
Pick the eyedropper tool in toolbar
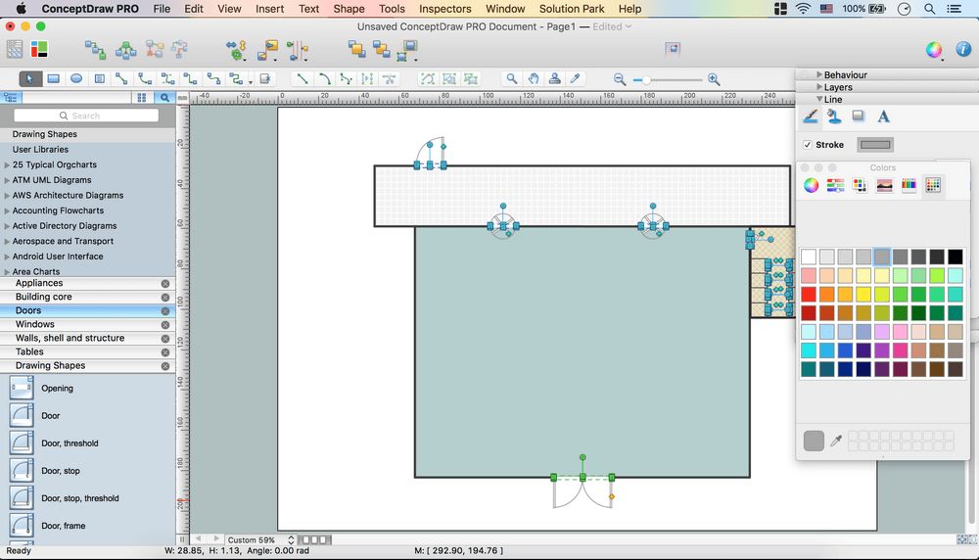click(576, 79)
